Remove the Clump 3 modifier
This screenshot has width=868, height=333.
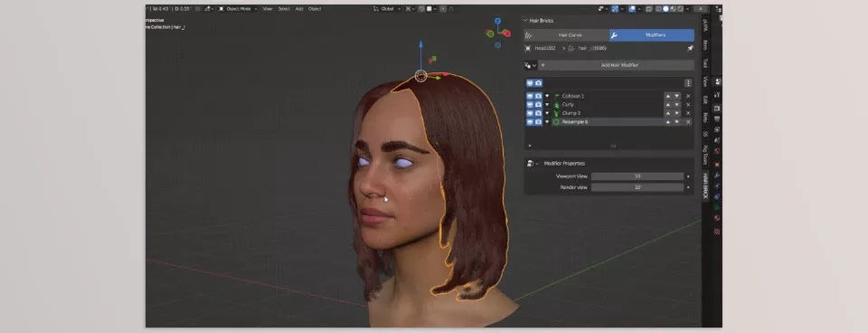688,113
